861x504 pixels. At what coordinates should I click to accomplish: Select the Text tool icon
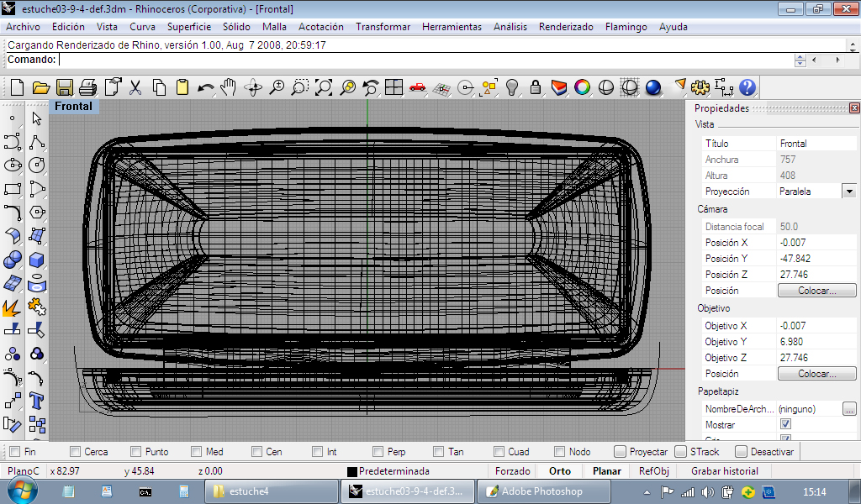click(36, 401)
